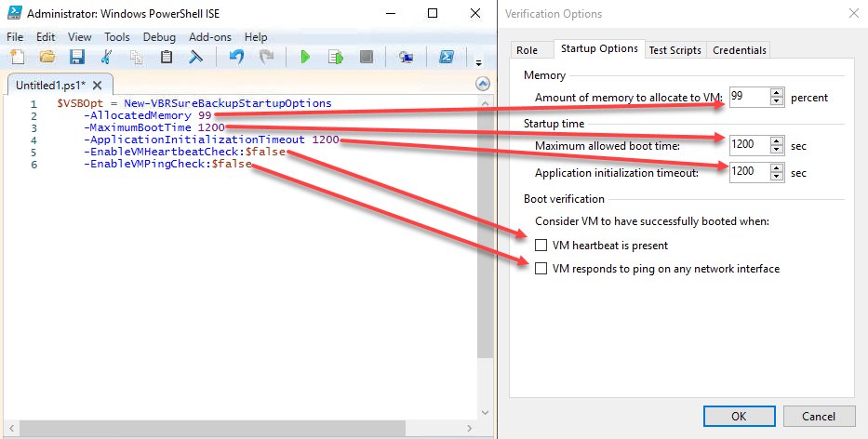
Task: Enable the VM heartbeat is present checkbox
Action: coord(541,246)
